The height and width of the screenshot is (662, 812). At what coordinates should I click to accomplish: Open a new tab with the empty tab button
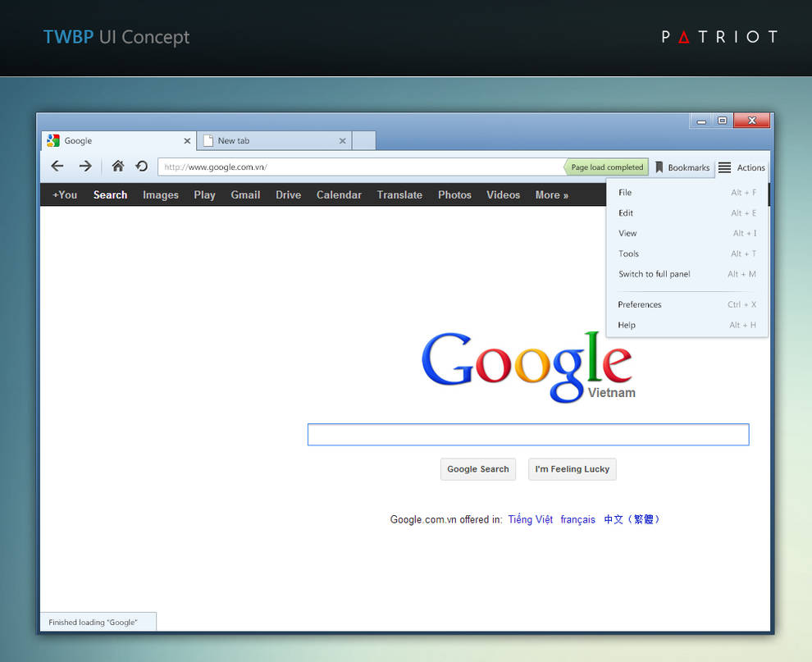coord(364,140)
